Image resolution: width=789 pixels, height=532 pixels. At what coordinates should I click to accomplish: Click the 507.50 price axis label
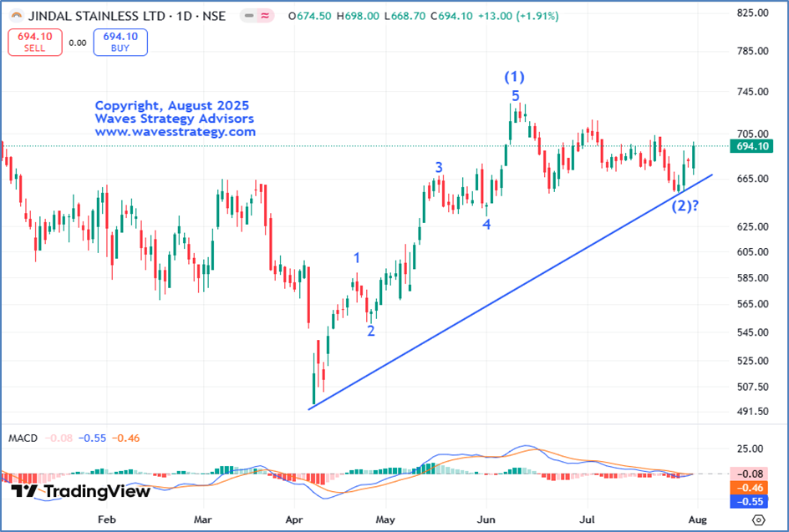coord(753,387)
